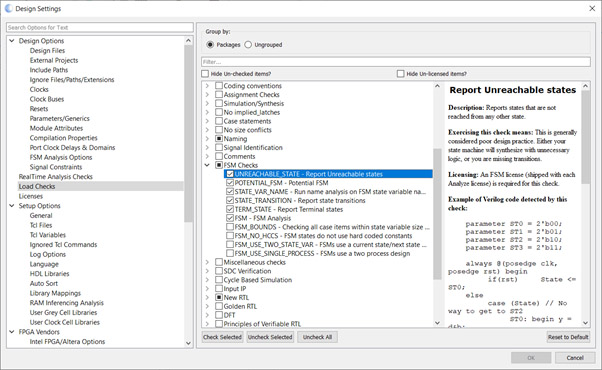This screenshot has width=602, height=370.
Task: Open Licenses settings
Action: [x=31, y=196]
